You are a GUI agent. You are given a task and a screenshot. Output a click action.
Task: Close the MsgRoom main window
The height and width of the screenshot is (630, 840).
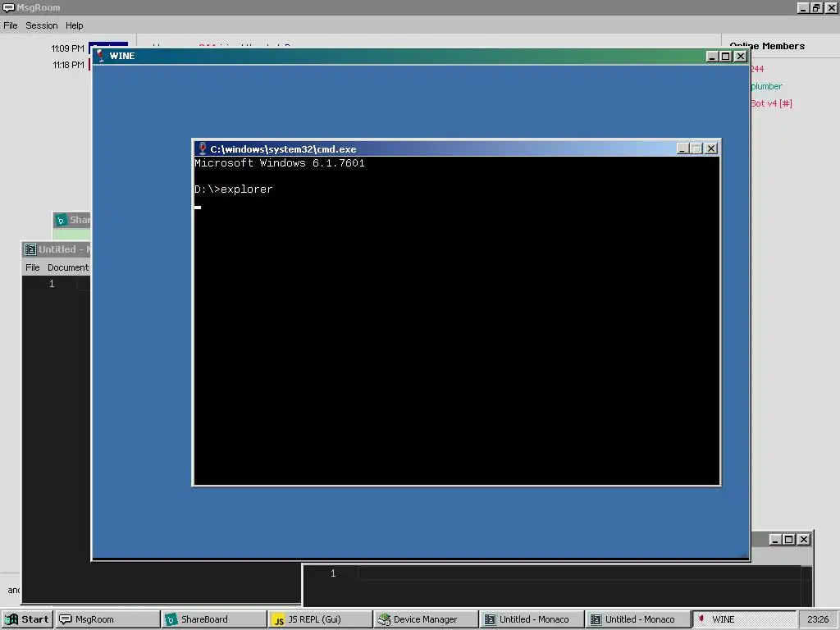point(832,7)
